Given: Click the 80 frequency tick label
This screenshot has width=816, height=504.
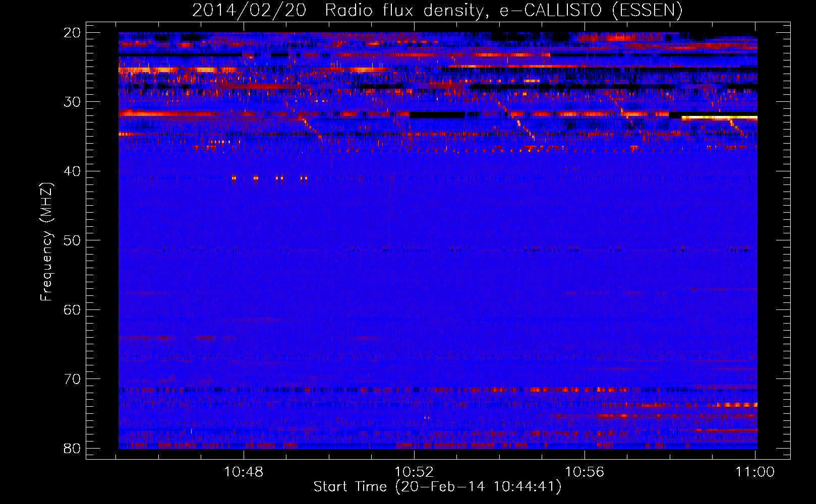Looking at the screenshot, I should [73, 448].
